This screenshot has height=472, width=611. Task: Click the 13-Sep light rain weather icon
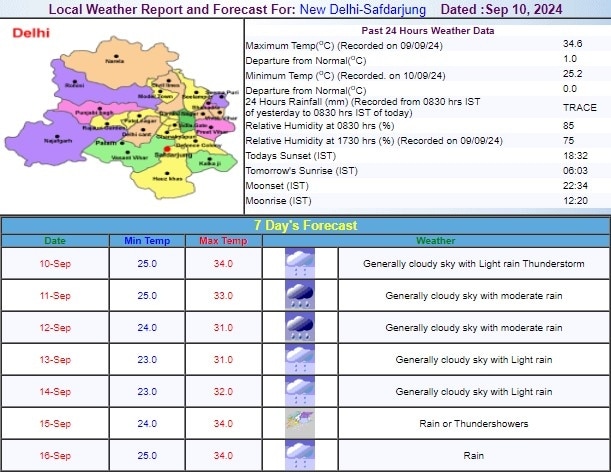click(297, 359)
